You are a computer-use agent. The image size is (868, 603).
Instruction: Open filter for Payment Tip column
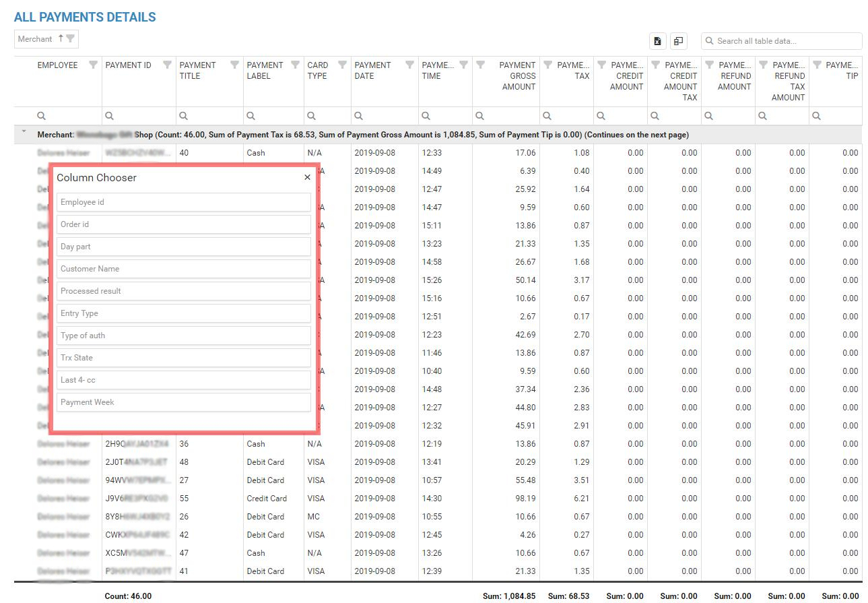tap(817, 65)
